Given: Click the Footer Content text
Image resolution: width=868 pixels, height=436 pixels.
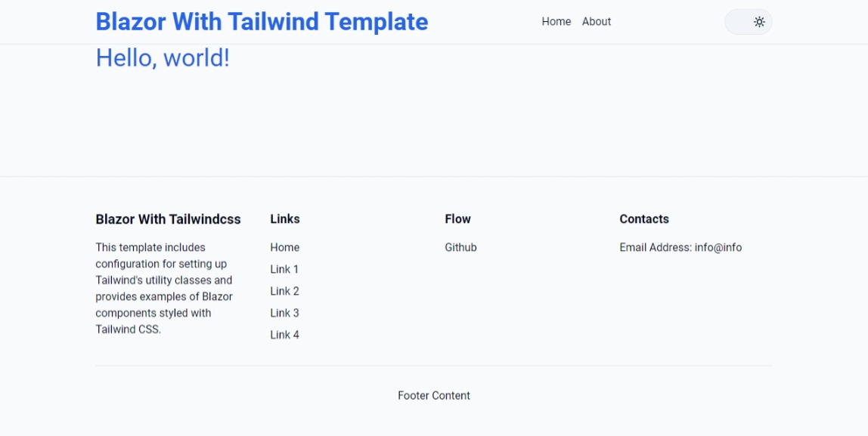Looking at the screenshot, I should (x=434, y=395).
